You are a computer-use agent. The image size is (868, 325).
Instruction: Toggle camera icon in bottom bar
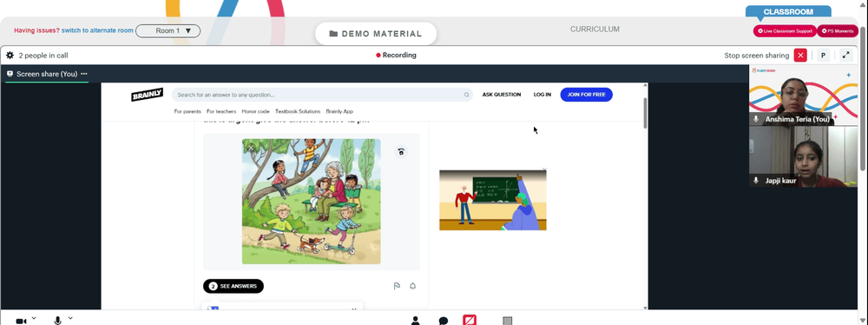(21, 322)
